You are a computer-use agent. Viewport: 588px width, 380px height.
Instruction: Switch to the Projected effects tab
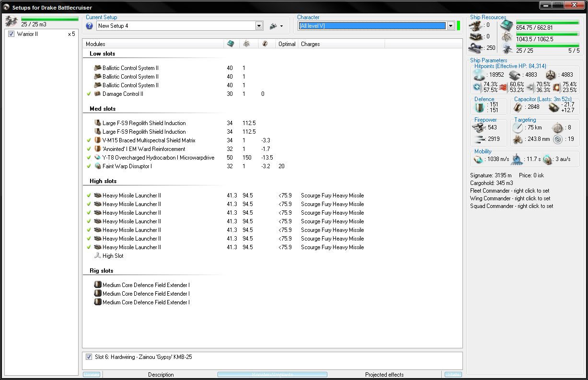tap(384, 375)
